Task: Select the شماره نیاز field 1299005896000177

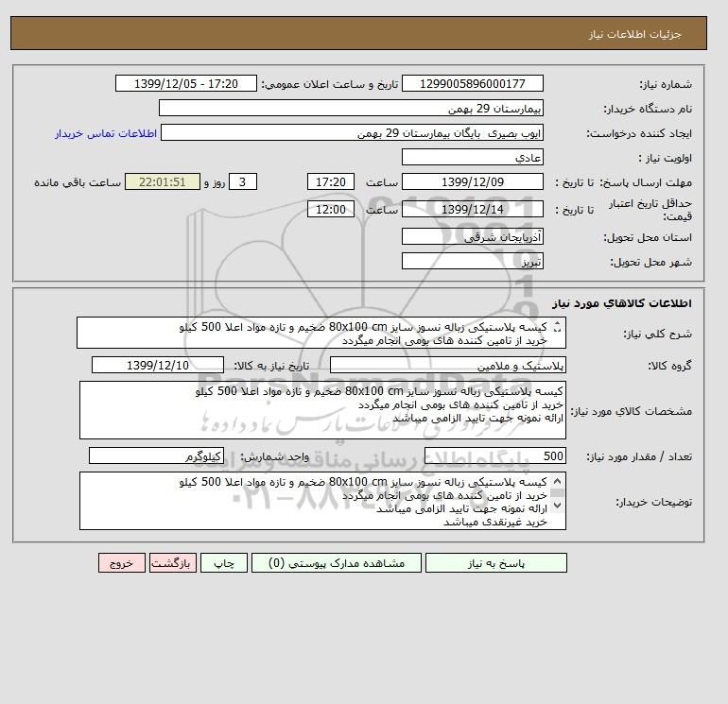Action: click(x=472, y=83)
